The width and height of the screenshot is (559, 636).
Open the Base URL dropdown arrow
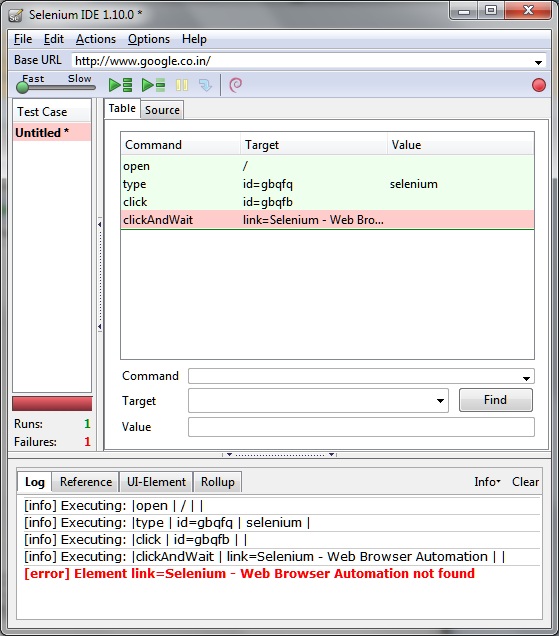tap(538, 62)
